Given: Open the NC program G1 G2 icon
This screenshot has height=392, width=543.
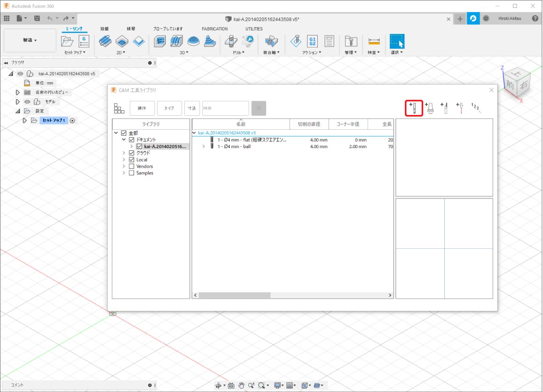Looking at the screenshot, I should 312,41.
